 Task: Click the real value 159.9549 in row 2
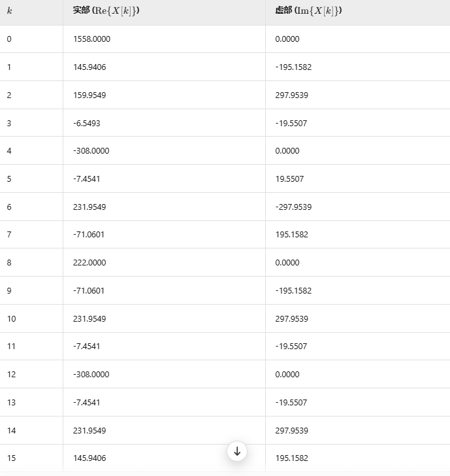(89, 95)
